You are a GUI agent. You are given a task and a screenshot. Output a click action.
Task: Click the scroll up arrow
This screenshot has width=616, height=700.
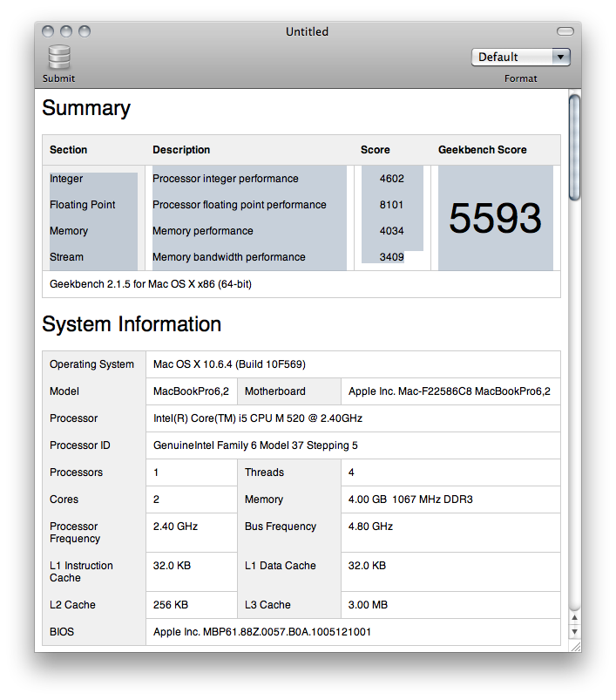pyautogui.click(x=574, y=617)
